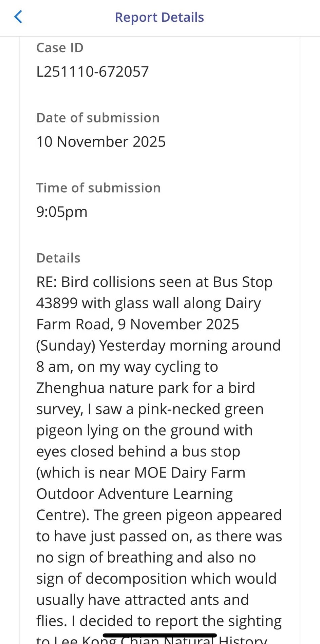Tap the Case ID label
The width and height of the screenshot is (320, 644).
point(60,48)
